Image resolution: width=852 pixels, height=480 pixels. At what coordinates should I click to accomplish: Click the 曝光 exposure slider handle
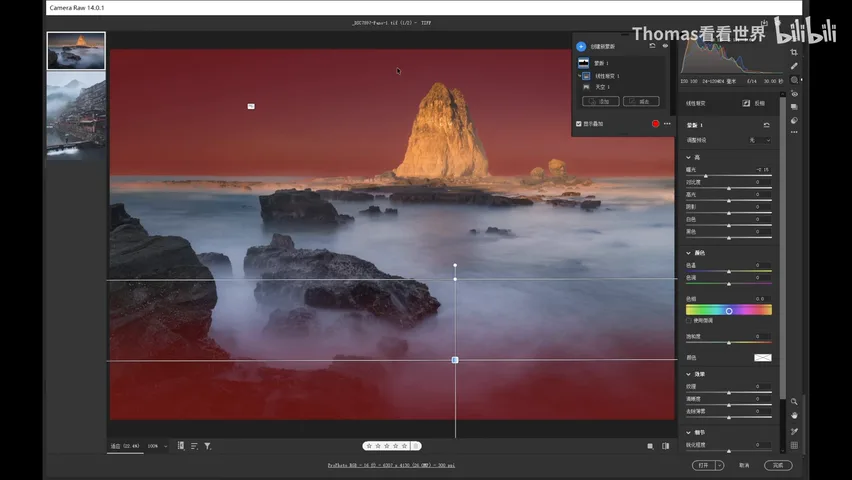click(x=706, y=176)
